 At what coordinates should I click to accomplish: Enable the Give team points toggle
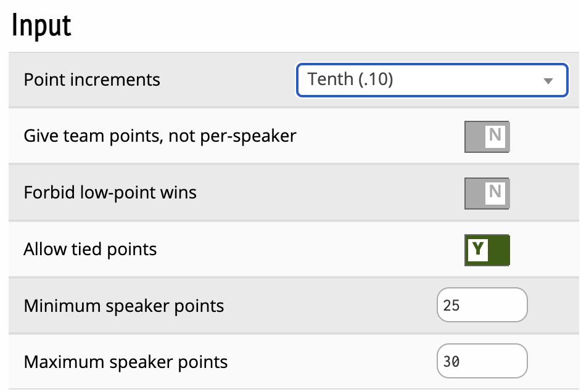tap(487, 136)
